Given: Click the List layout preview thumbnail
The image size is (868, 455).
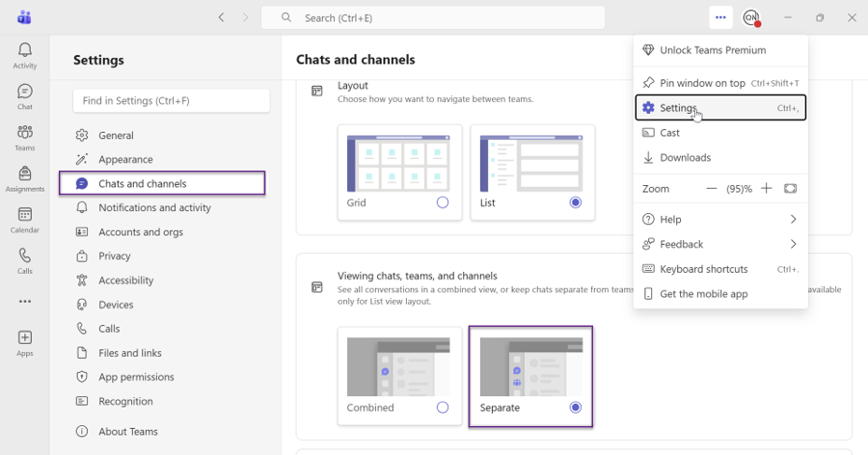Looking at the screenshot, I should point(531,163).
